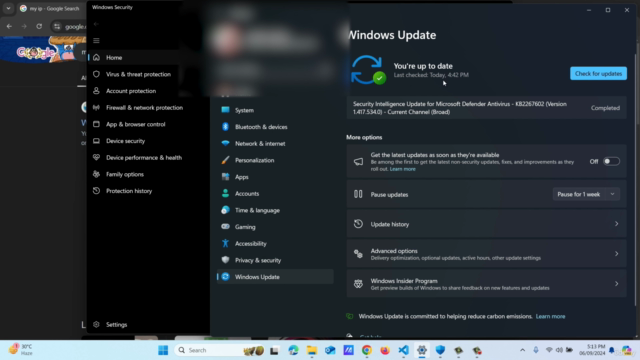Select the Time & language globe icon
640x360 pixels.
point(225,210)
